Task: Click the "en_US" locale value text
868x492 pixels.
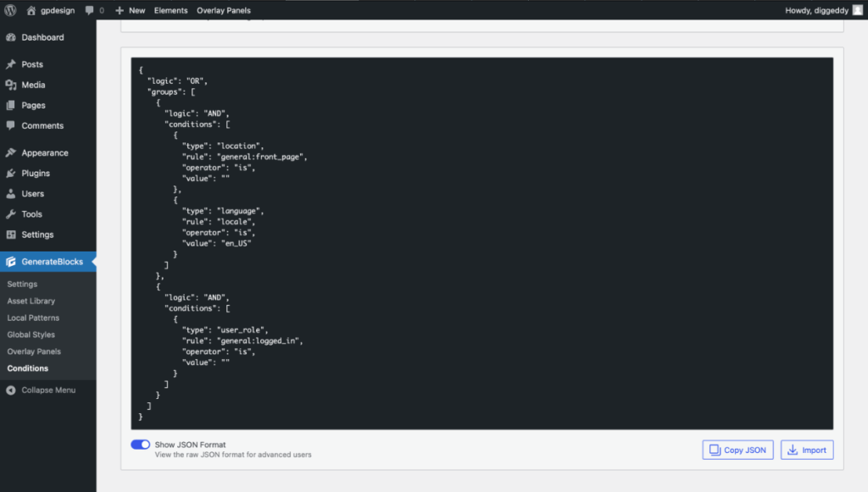Action: click(x=236, y=243)
